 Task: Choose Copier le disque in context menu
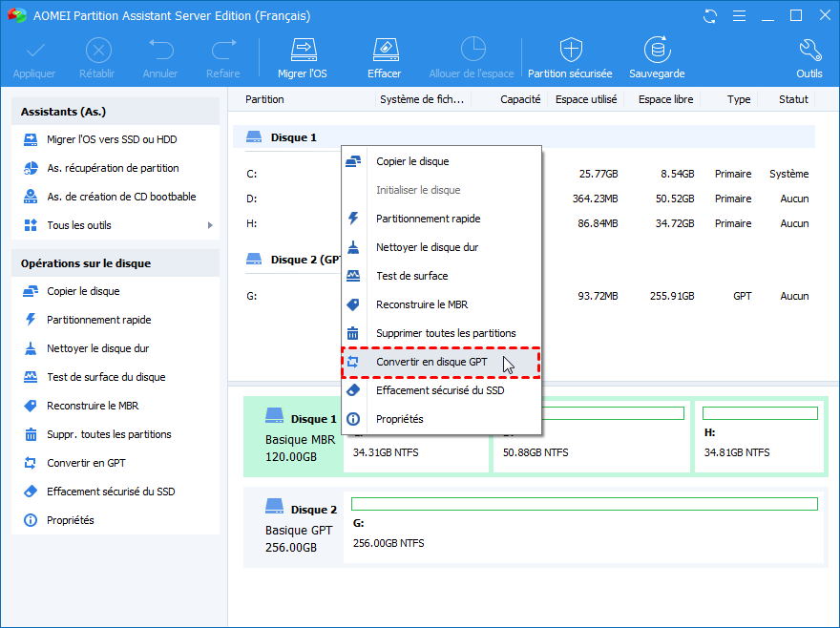click(x=411, y=161)
